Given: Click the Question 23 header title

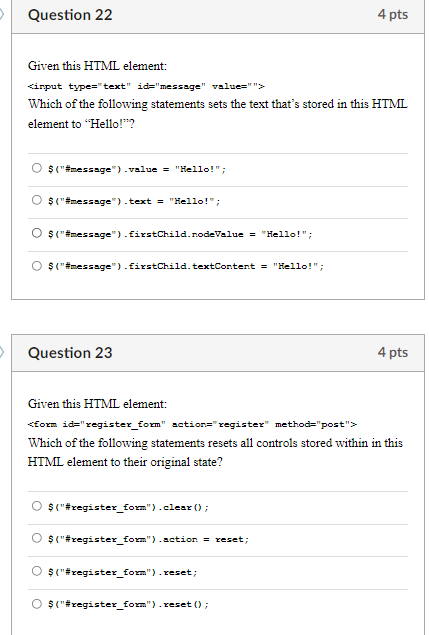Looking at the screenshot, I should (70, 353).
